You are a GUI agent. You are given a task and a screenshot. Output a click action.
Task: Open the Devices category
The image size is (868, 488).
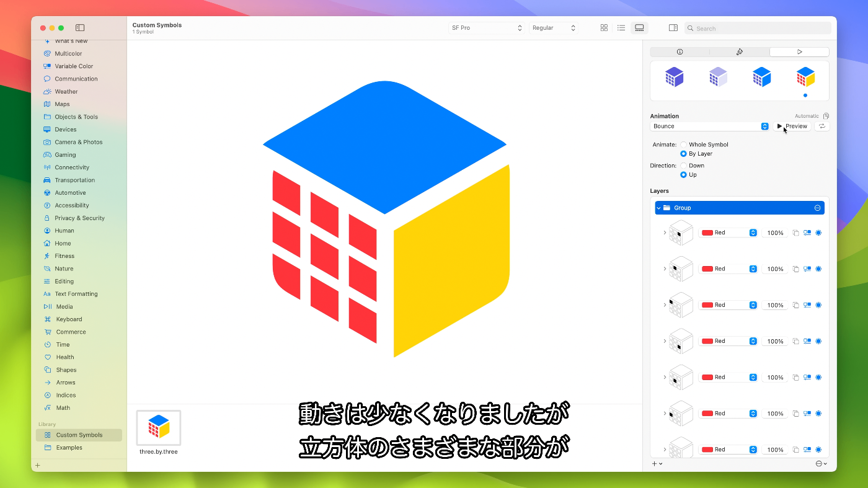coord(65,130)
